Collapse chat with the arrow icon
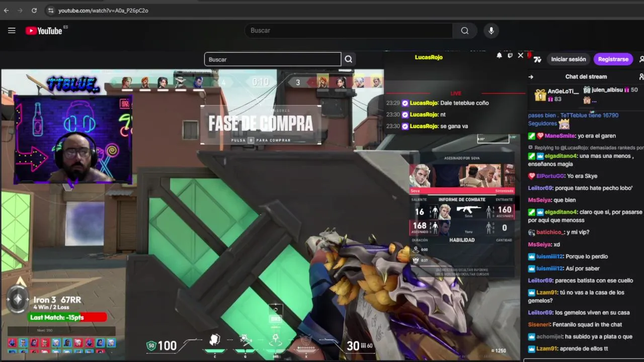The width and height of the screenshot is (644, 362). click(x=531, y=77)
